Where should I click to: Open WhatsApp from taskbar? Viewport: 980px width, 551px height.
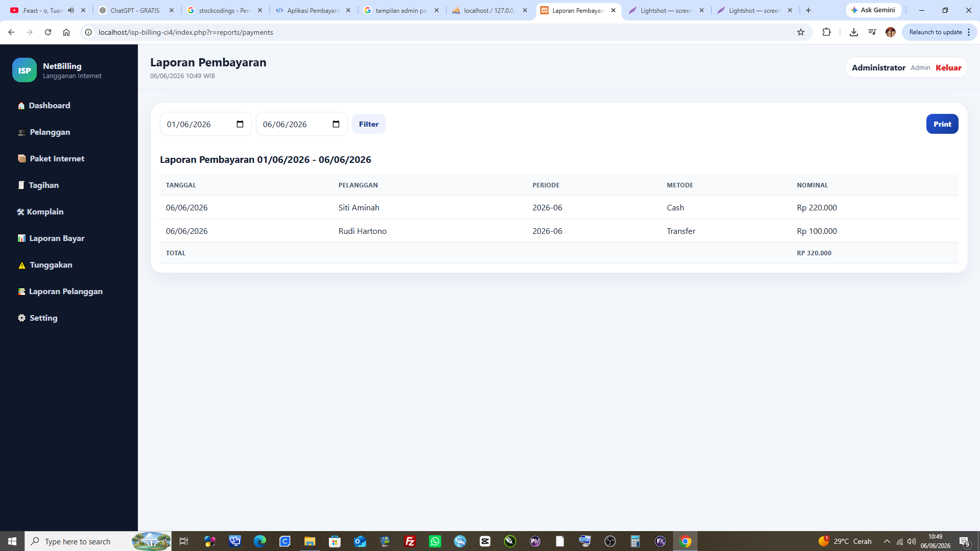(435, 541)
